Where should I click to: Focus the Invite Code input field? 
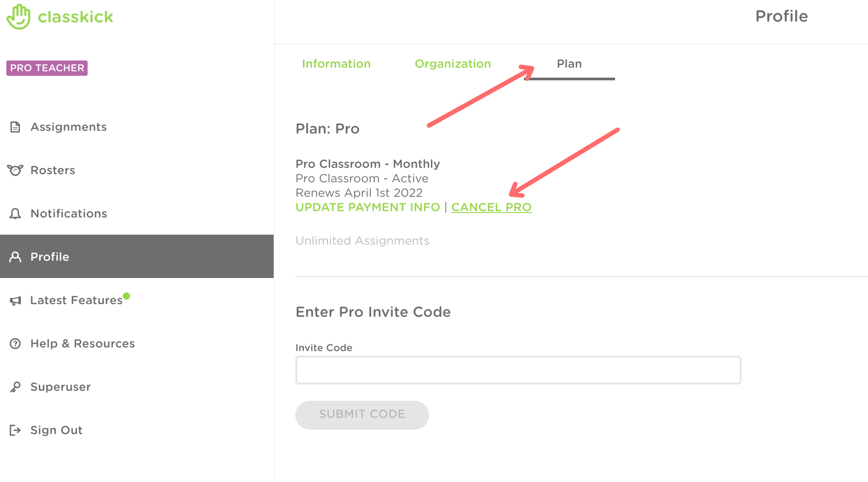[x=518, y=370]
